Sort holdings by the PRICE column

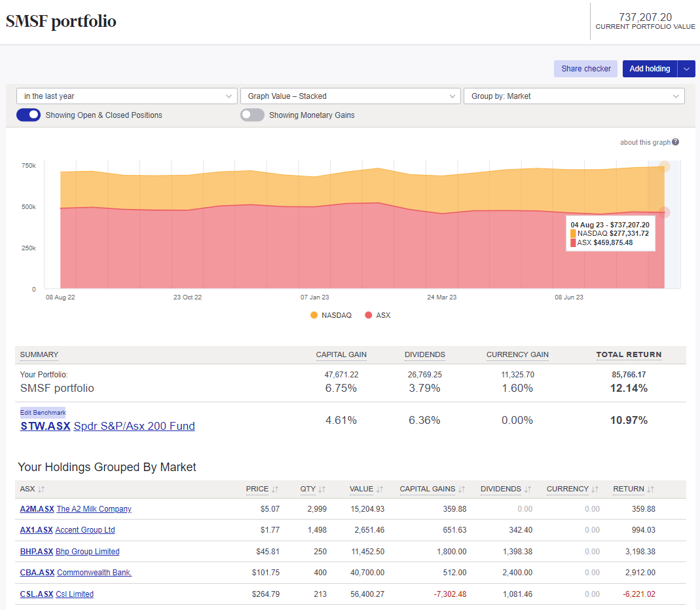tap(259, 489)
